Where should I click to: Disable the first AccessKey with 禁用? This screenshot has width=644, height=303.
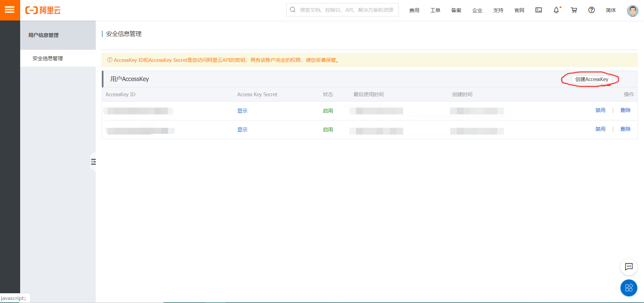(x=600, y=110)
